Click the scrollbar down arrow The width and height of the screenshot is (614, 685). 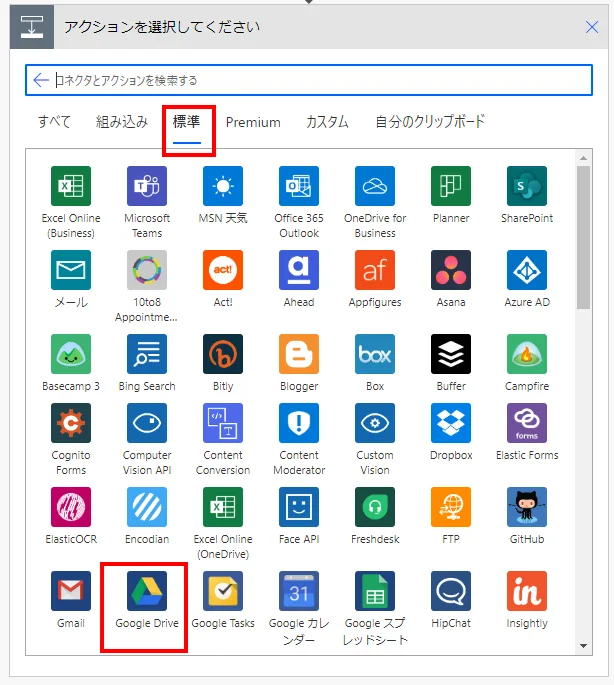[583, 646]
